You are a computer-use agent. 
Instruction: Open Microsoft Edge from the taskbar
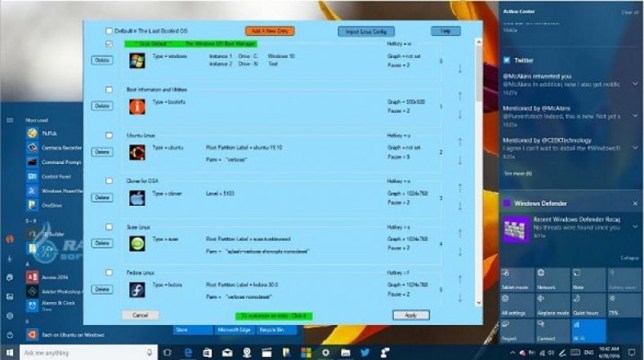[188, 353]
